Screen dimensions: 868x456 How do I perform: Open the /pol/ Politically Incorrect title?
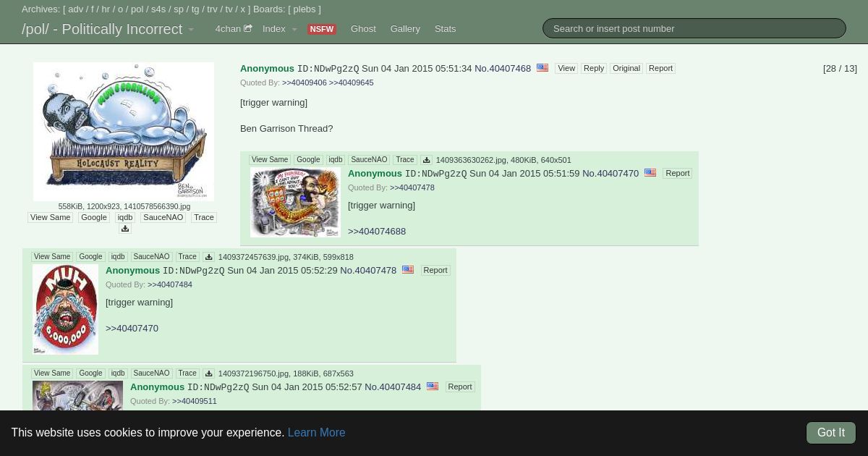tap(102, 29)
